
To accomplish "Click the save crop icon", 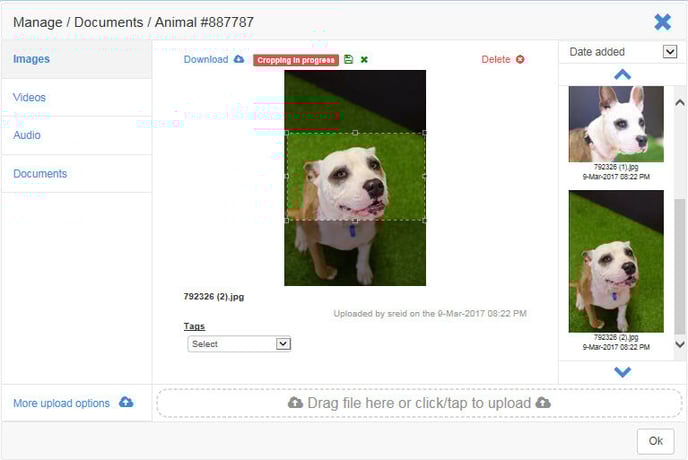I will (x=348, y=60).
